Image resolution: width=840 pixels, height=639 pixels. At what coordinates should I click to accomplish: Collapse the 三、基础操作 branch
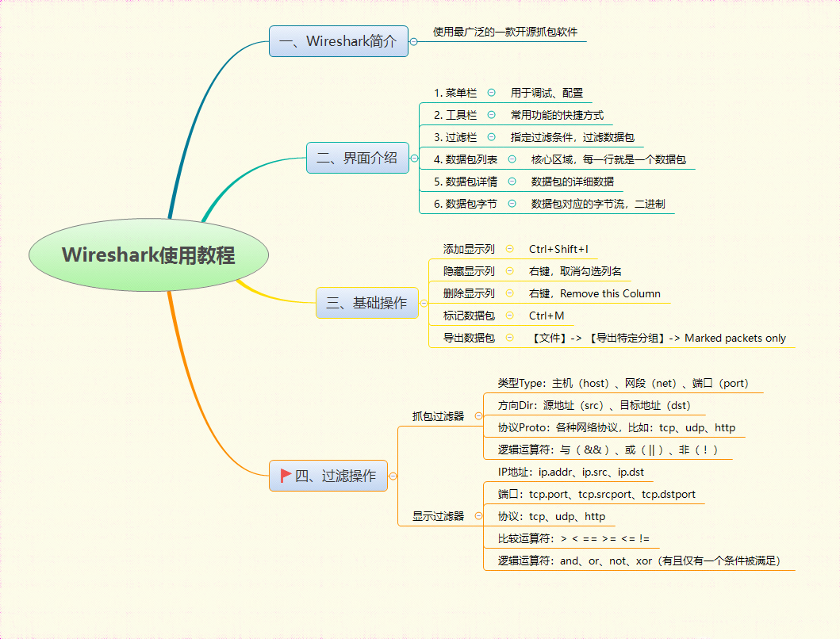[424, 303]
